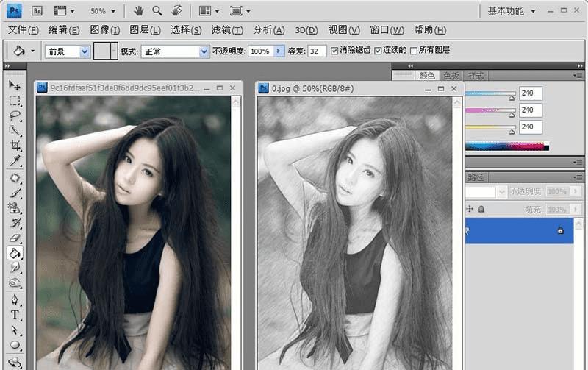
Task: Click the 容差 tolerance input field
Action: click(318, 51)
